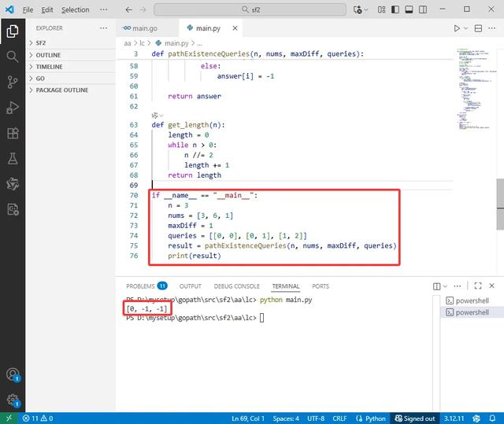This screenshot has width=504, height=424.
Task: Open the Extensions view
Action: pyautogui.click(x=13, y=133)
